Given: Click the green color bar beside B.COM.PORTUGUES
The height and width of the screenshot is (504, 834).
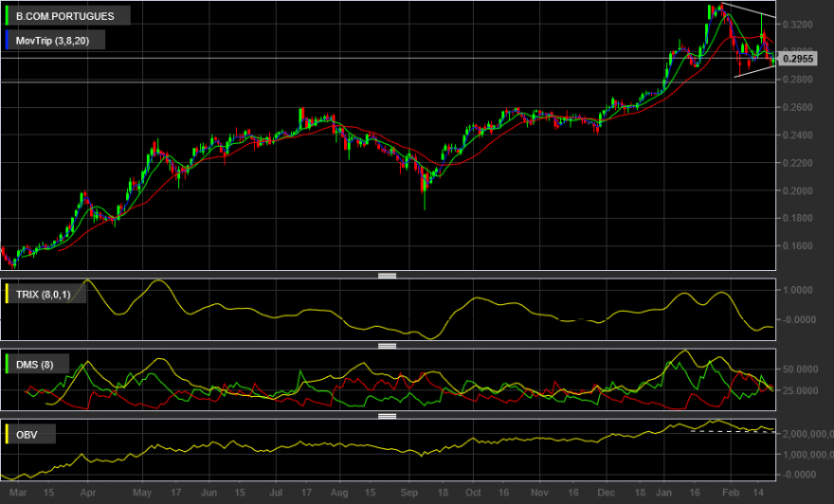Looking at the screenshot, I should [x=7, y=15].
